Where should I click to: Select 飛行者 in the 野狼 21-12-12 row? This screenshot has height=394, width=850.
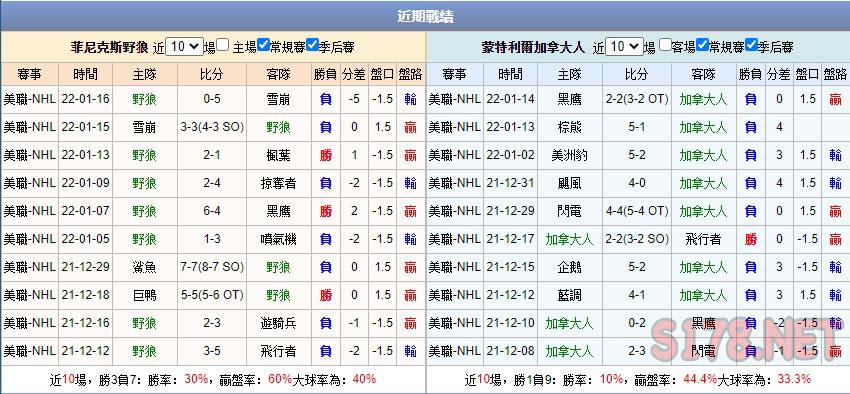tap(278, 351)
